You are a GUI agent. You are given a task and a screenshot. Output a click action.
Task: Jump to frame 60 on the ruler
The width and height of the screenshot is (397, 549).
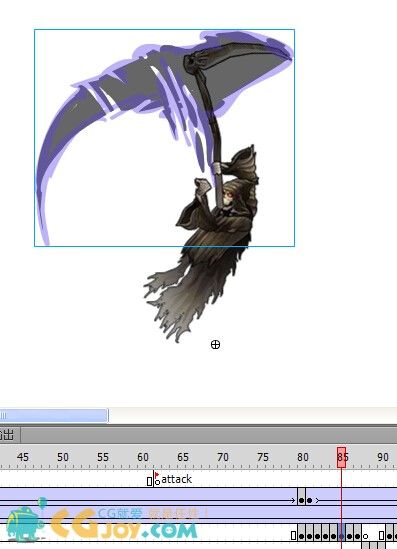click(x=143, y=457)
